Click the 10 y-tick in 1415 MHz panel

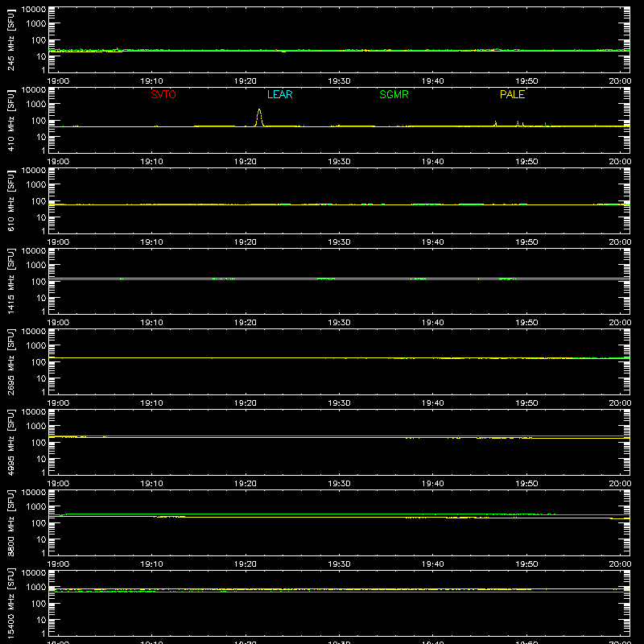click(x=41, y=298)
